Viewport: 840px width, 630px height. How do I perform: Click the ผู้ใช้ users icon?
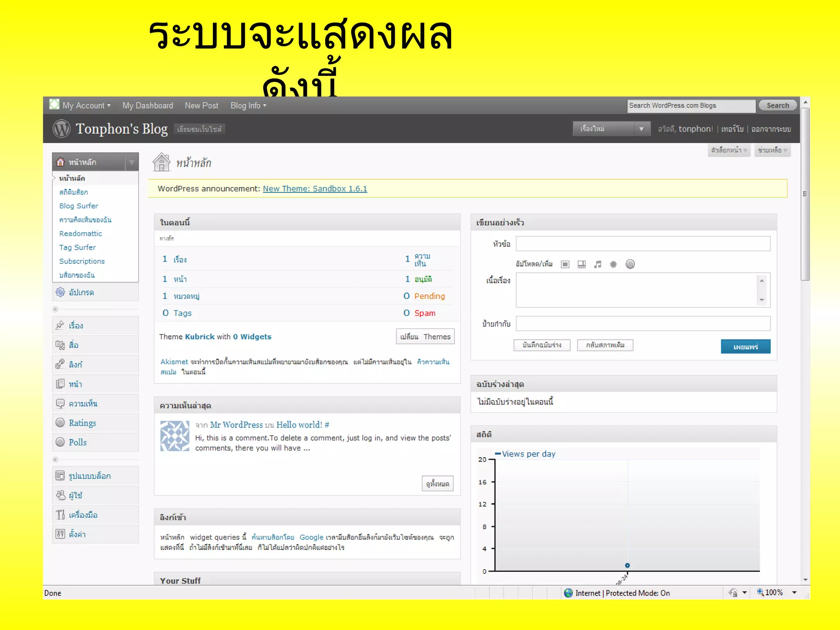pos(60,495)
